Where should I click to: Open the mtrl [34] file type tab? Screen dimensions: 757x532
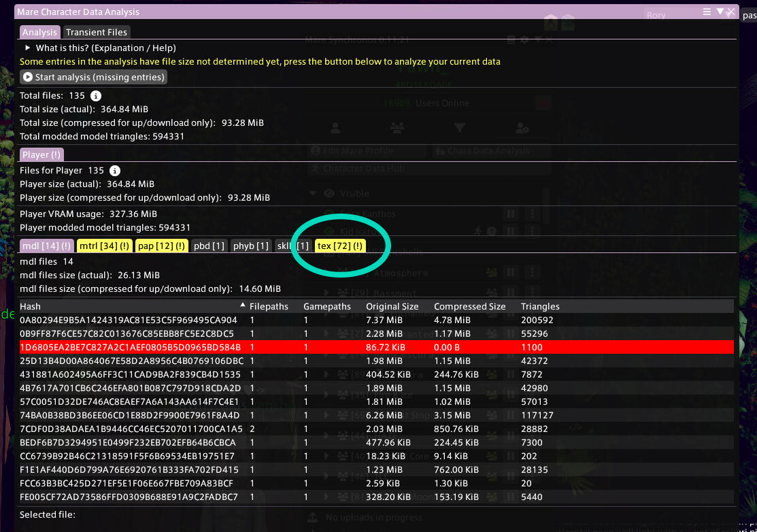[104, 246]
